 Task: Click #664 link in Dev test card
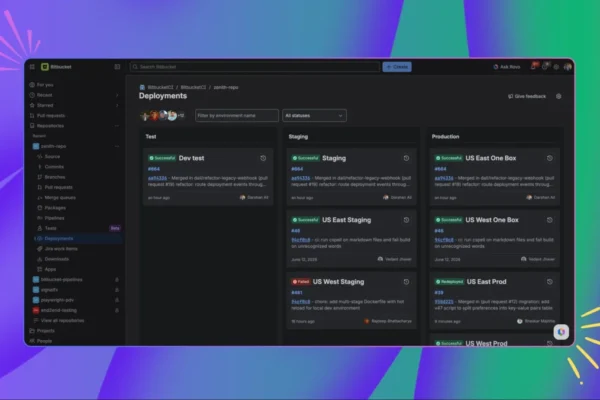click(x=154, y=169)
